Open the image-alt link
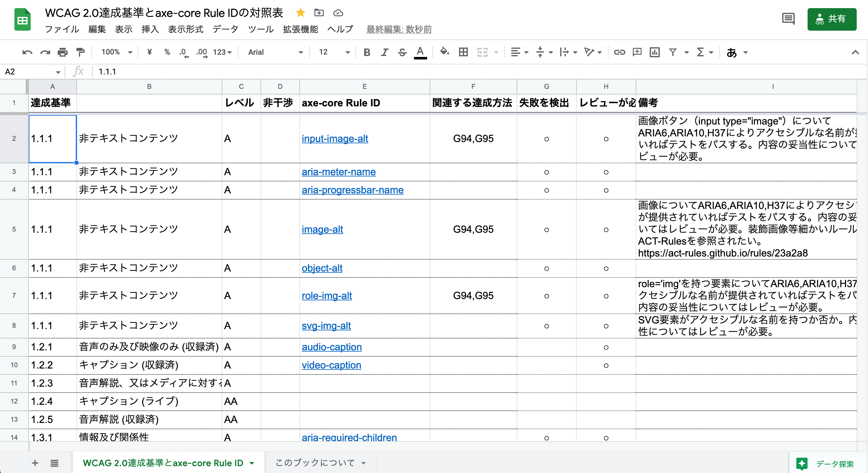 click(322, 230)
